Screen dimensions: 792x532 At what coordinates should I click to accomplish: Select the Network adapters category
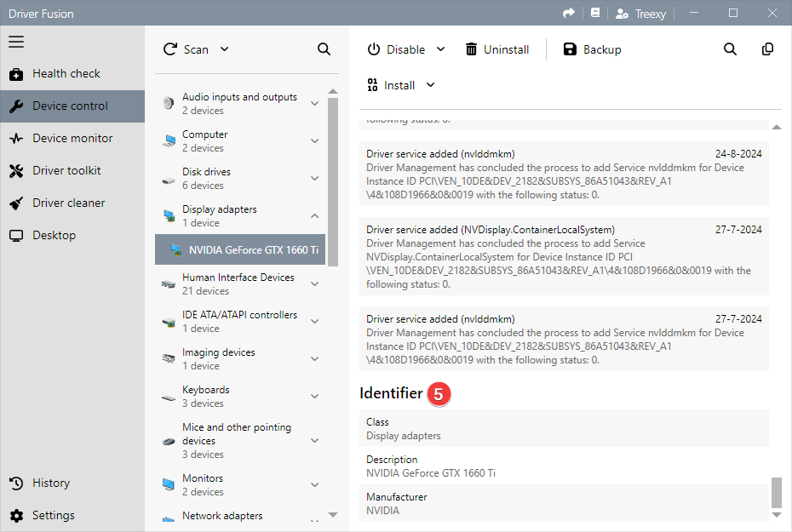(x=240, y=518)
